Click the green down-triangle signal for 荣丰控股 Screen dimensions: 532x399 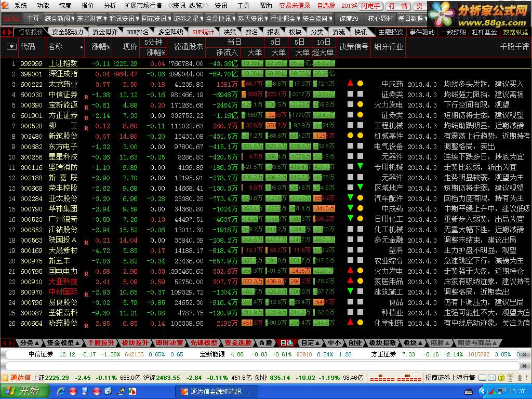361,187
